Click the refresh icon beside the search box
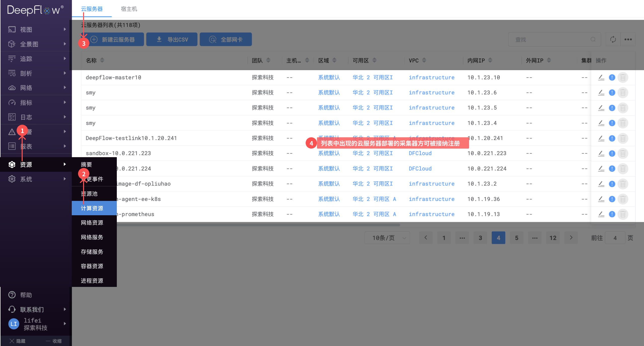The width and height of the screenshot is (644, 346). point(613,39)
